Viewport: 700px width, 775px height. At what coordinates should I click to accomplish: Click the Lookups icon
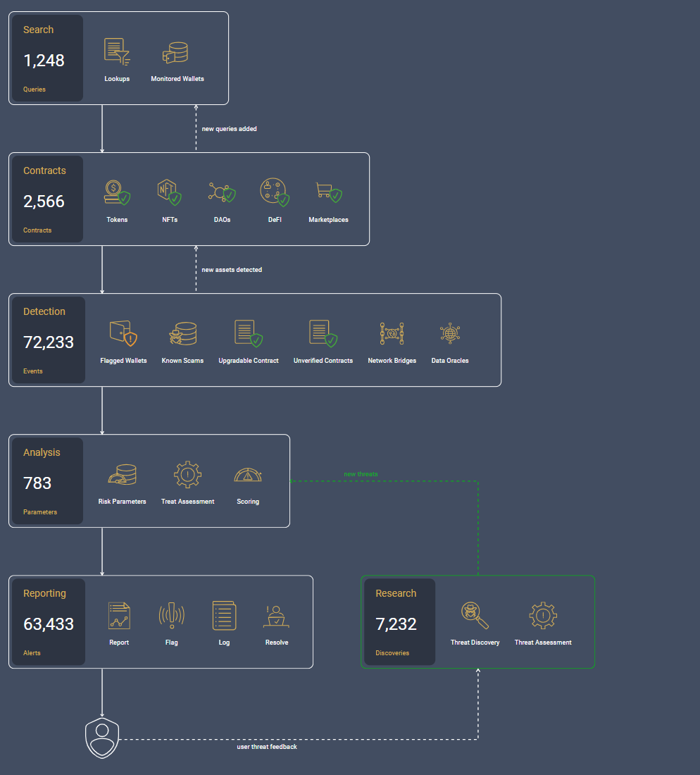[117, 52]
